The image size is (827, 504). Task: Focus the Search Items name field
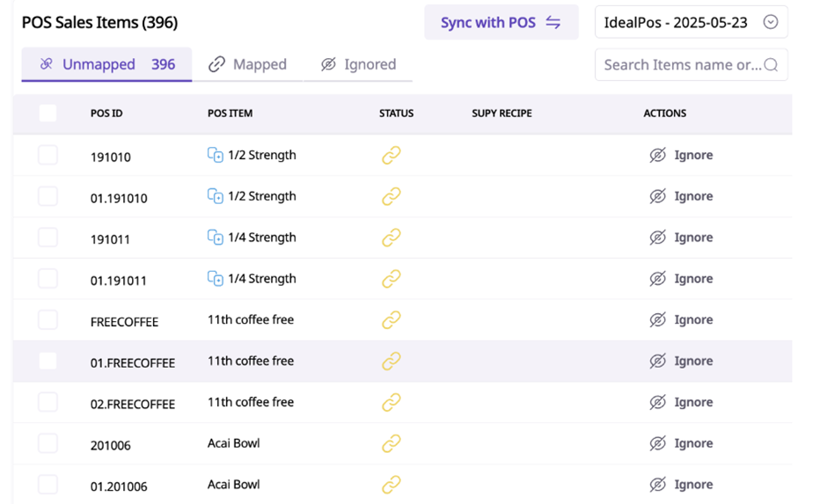(x=681, y=65)
